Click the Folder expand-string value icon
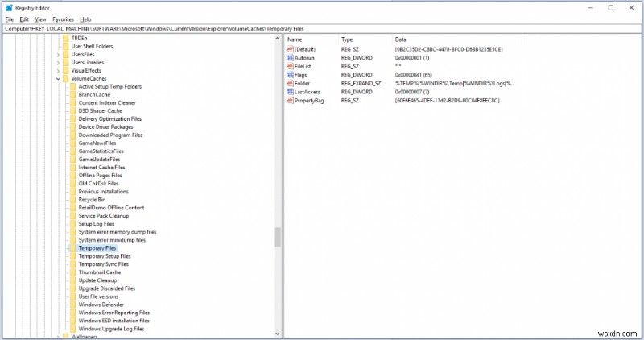The image size is (644, 340). click(291, 84)
